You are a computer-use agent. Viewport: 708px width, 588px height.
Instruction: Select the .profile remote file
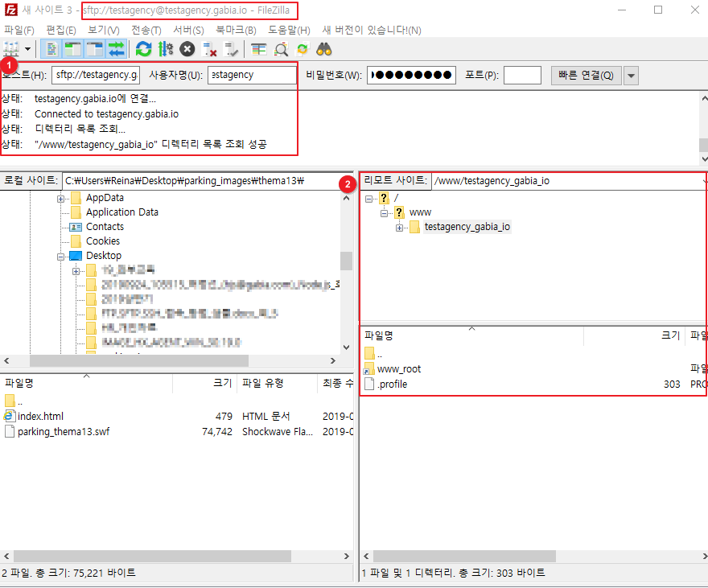392,384
